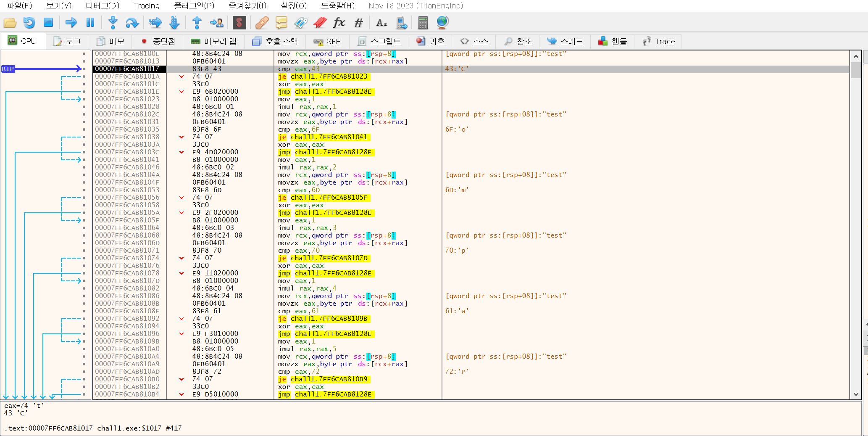Viewport: 868px width, 436px height.
Task: Restart the debugged program
Action: [x=29, y=23]
